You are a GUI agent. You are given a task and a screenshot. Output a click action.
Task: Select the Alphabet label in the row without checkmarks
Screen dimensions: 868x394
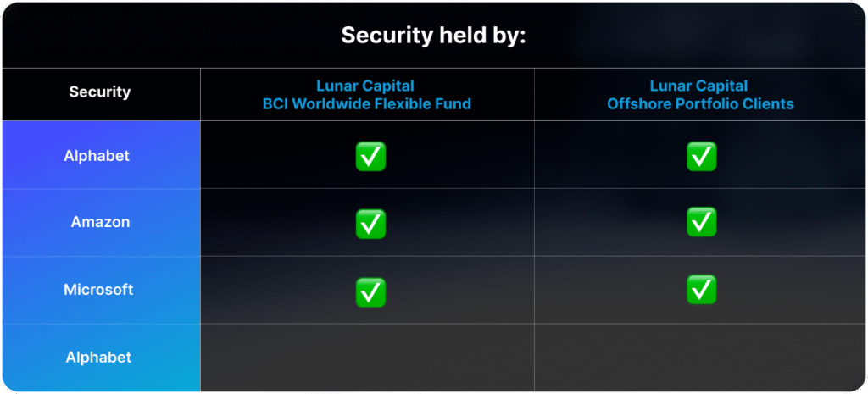98,358
